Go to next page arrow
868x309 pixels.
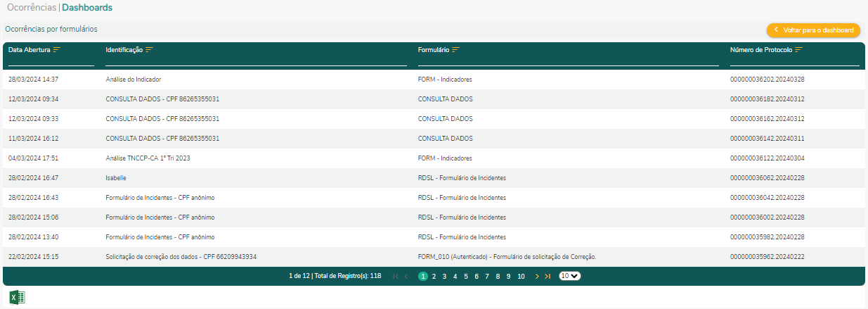tap(537, 277)
